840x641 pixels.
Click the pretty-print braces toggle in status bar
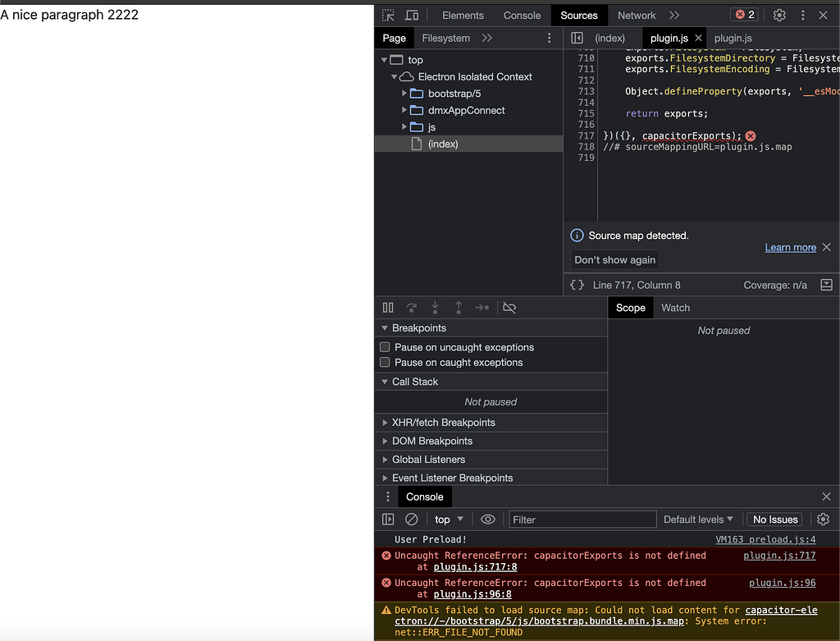[577, 285]
